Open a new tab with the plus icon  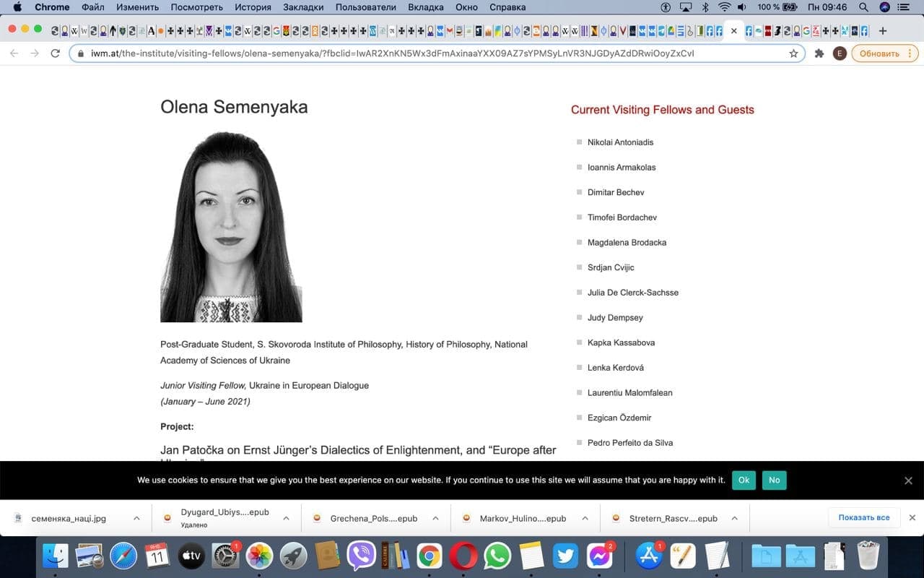point(882,31)
